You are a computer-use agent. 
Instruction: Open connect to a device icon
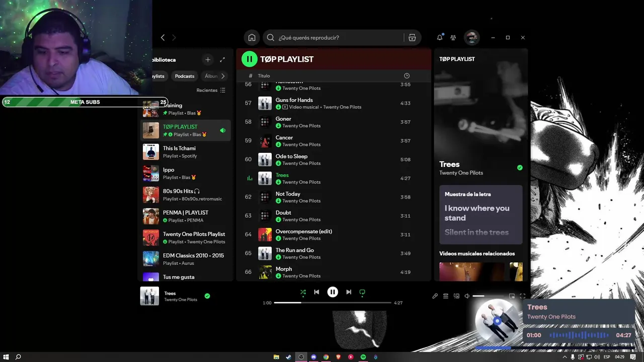coord(456,296)
